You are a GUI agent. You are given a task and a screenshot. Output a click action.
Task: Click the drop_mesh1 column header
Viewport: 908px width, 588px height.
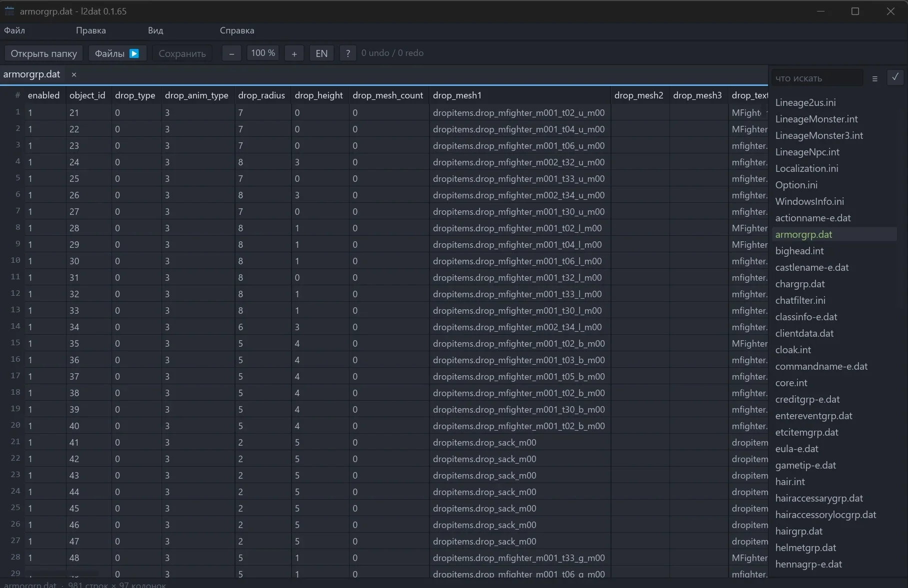click(x=520, y=95)
